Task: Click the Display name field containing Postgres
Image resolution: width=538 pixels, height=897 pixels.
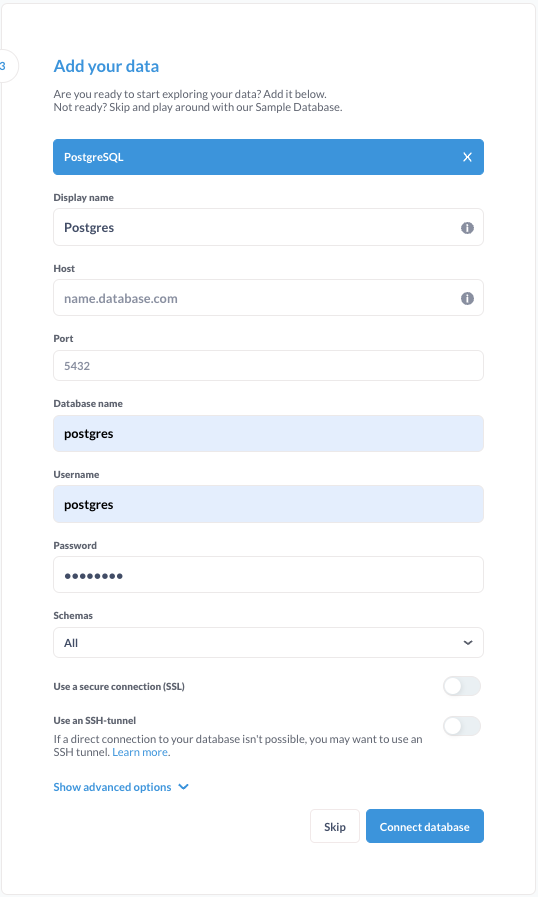Action: point(268,227)
